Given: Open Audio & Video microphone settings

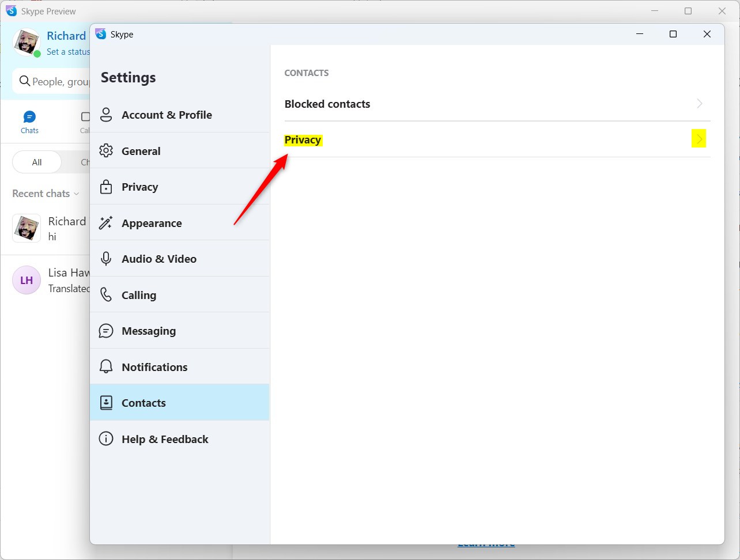Looking at the screenshot, I should tap(106, 259).
